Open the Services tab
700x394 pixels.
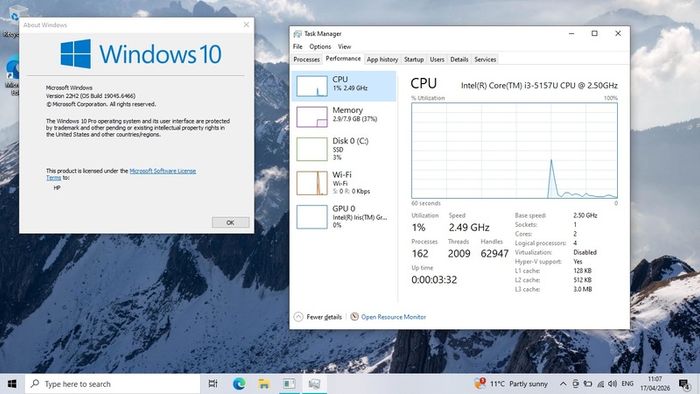(x=485, y=59)
